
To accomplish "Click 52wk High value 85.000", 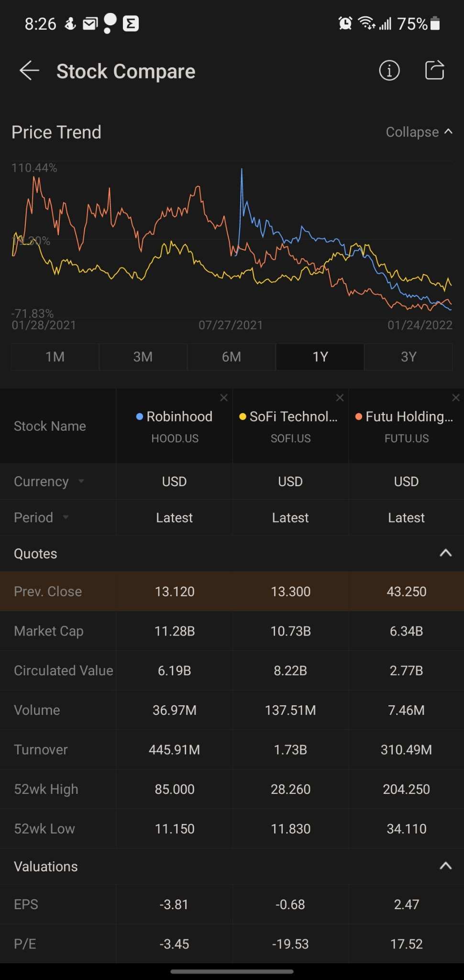I will pos(175,789).
